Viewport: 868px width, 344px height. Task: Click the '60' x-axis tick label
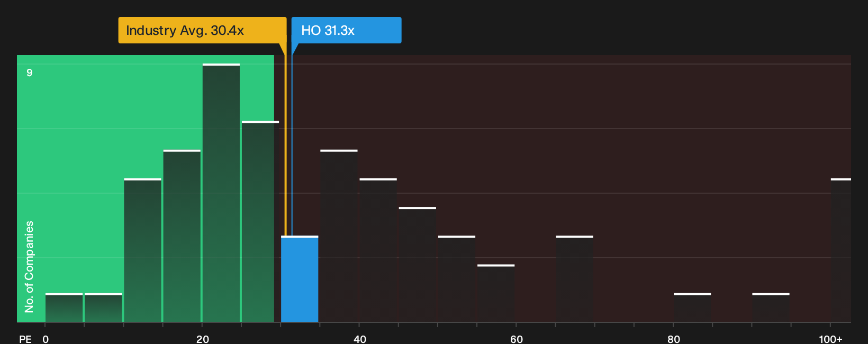pos(517,339)
